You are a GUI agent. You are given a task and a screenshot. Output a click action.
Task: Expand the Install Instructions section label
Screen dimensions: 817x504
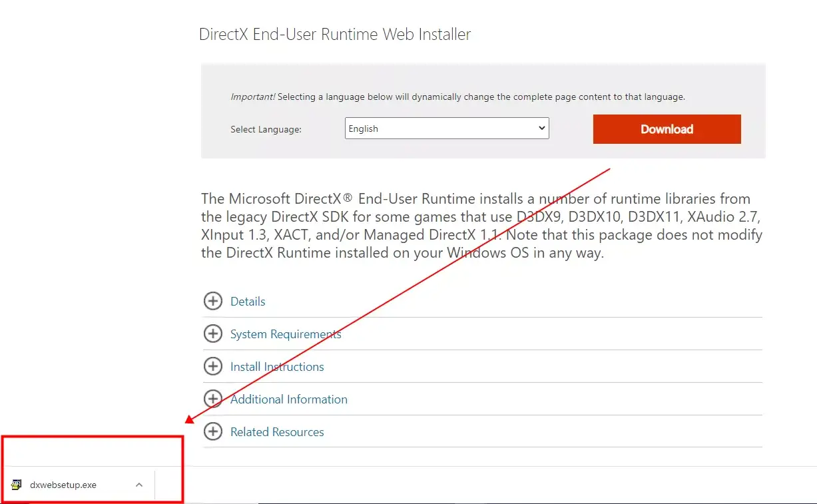coord(277,367)
